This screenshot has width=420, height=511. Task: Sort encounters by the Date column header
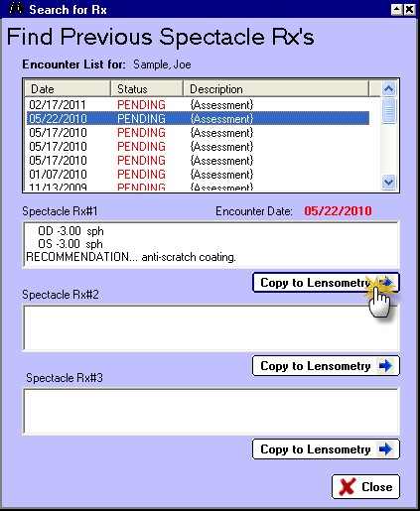pyautogui.click(x=68, y=88)
